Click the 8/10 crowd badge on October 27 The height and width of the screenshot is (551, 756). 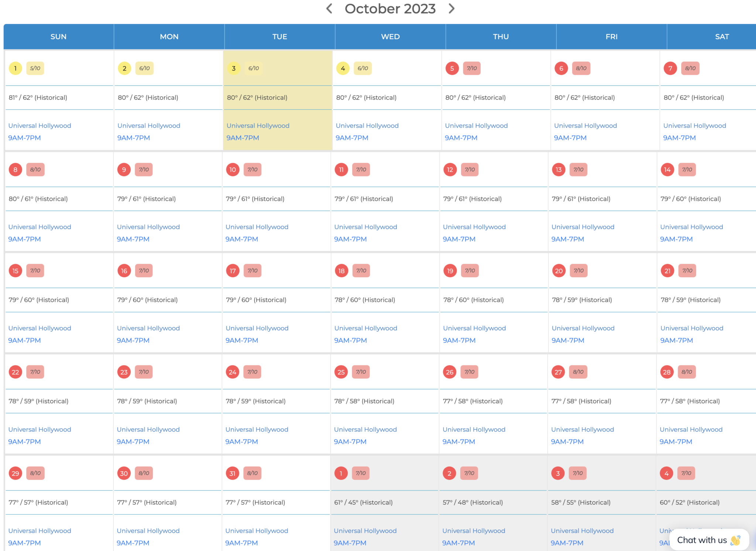coord(578,372)
